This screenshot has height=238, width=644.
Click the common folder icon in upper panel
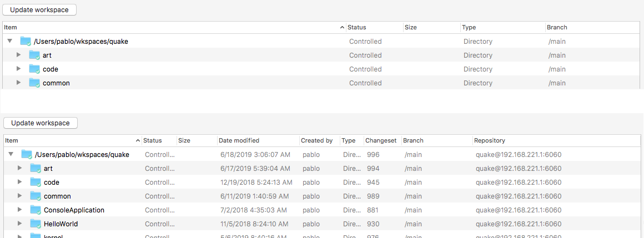(34, 83)
